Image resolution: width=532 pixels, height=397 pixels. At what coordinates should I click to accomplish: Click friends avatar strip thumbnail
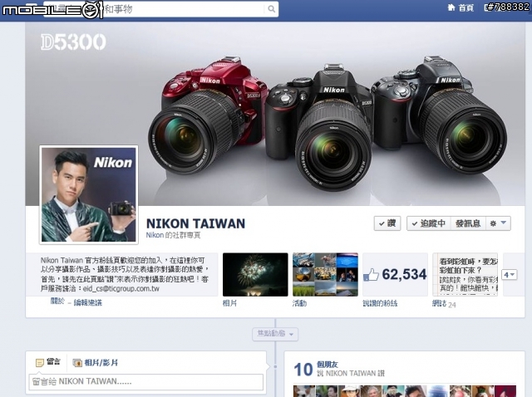405,391
